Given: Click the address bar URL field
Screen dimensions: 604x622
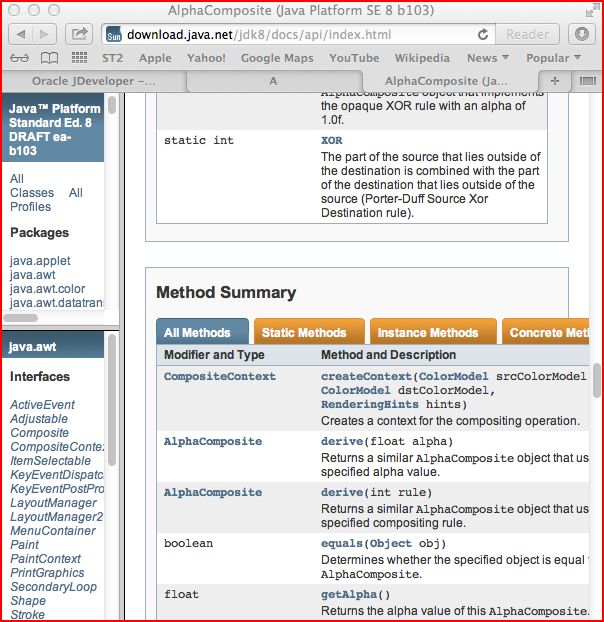Looking at the screenshot, I should click(x=290, y=34).
